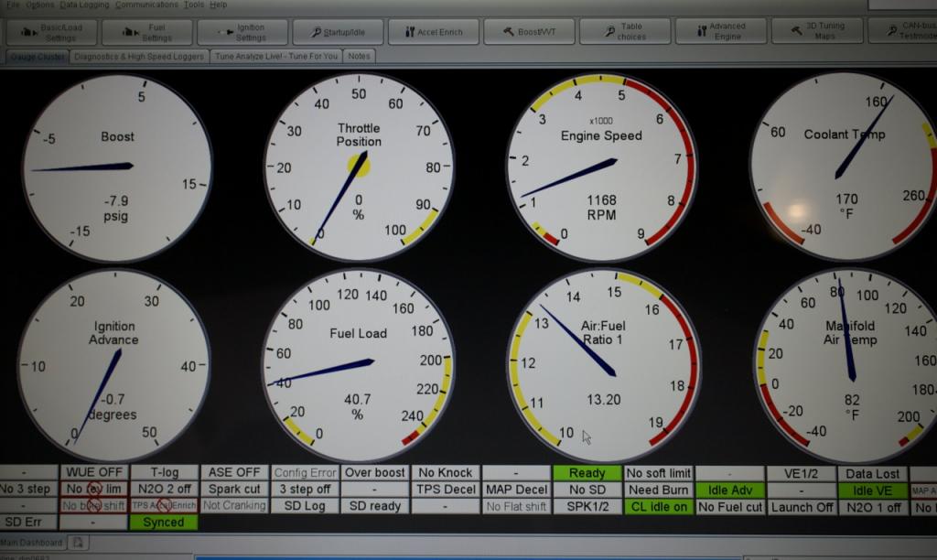Viewport: 937px width, 560px height.
Task: Open Ignition Settings toolbar button
Action: [x=242, y=32]
